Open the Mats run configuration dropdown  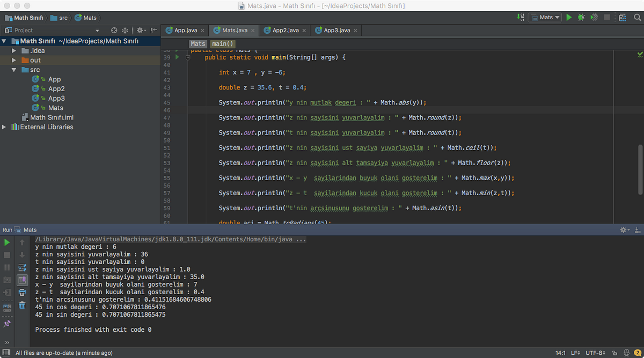tap(545, 17)
